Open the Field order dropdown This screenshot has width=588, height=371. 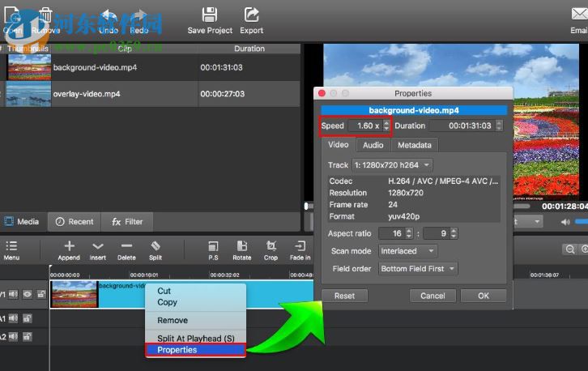(418, 269)
